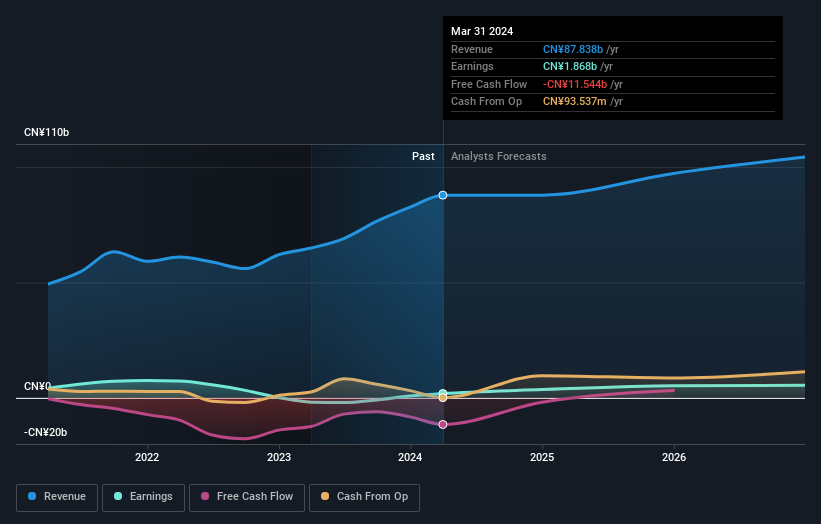
Task: Select the Free Cash Flow data point marker
Action: point(443,425)
